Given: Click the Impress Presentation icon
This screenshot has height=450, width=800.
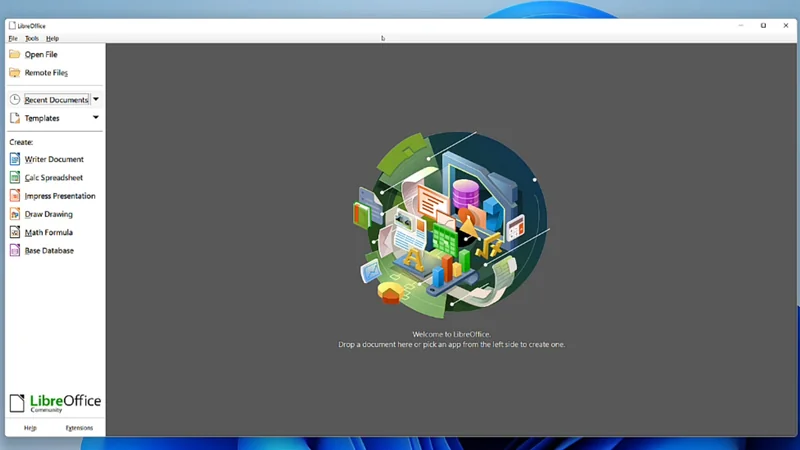Looking at the screenshot, I should tap(15, 196).
